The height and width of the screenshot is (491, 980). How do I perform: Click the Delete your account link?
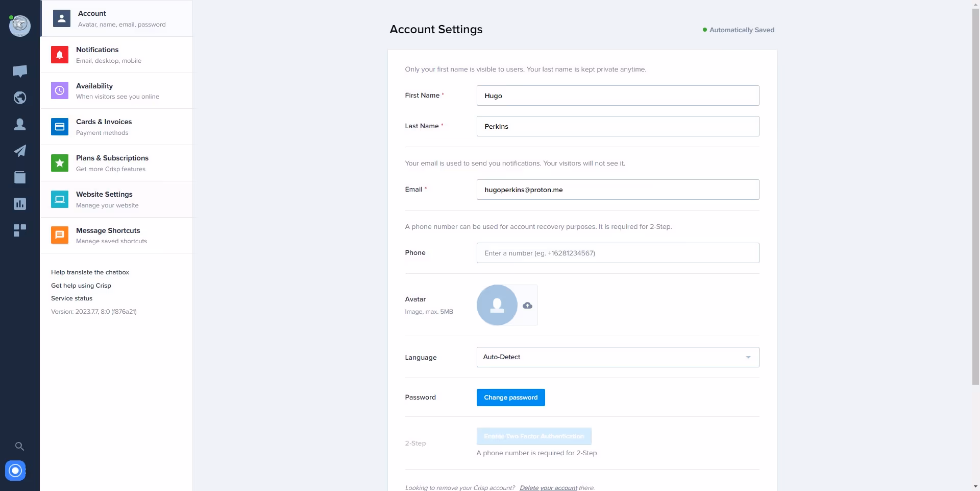pyautogui.click(x=548, y=488)
